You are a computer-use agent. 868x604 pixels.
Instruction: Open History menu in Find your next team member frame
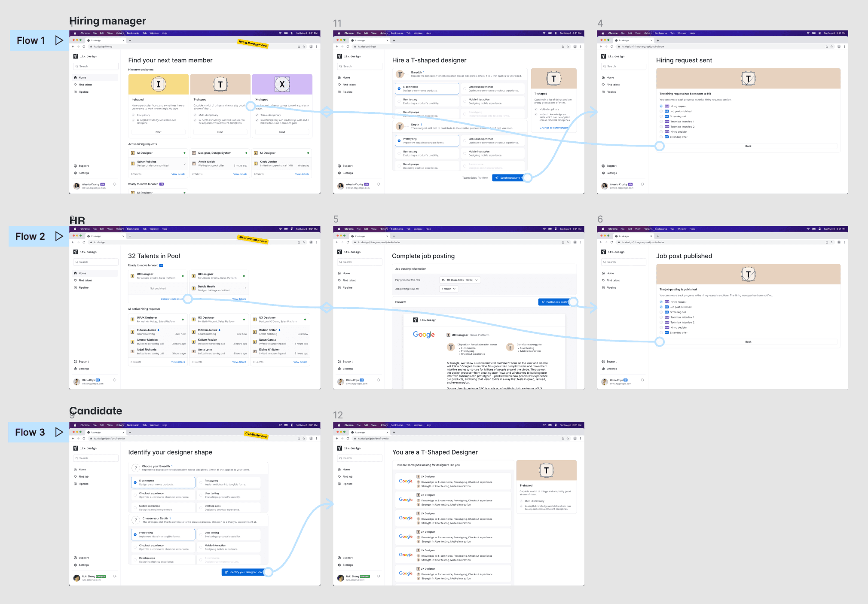click(119, 33)
